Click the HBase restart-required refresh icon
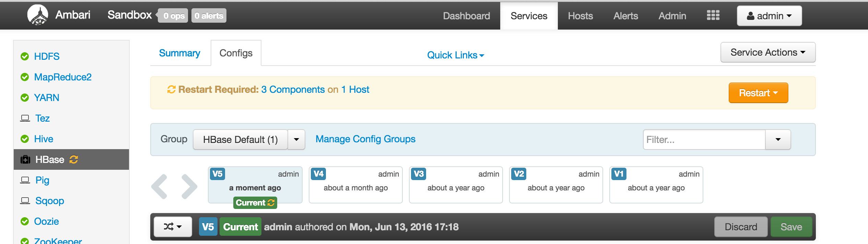868x244 pixels. pyautogui.click(x=74, y=159)
